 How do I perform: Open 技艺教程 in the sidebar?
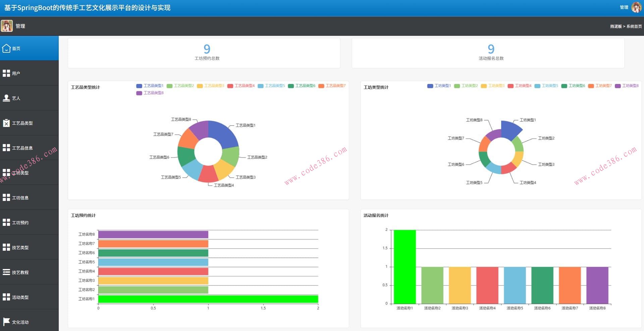(29, 272)
